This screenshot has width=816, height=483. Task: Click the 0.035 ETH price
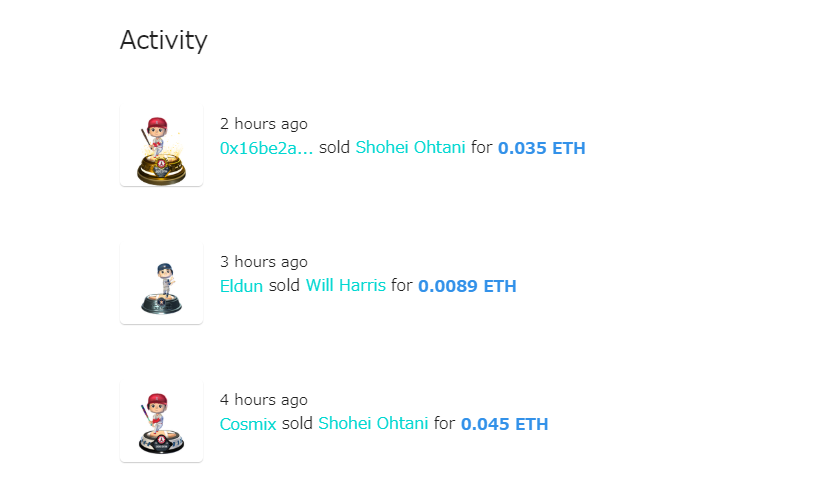tap(541, 148)
